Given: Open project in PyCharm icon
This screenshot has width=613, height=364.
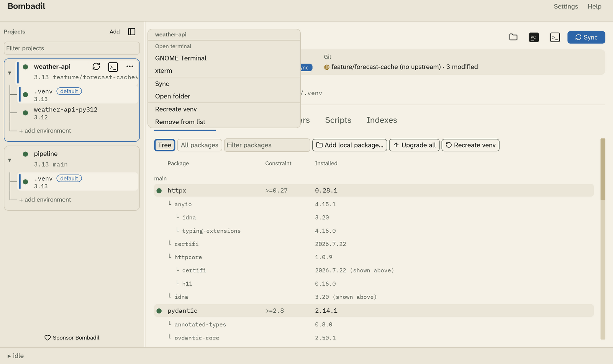Looking at the screenshot, I should click(x=534, y=37).
